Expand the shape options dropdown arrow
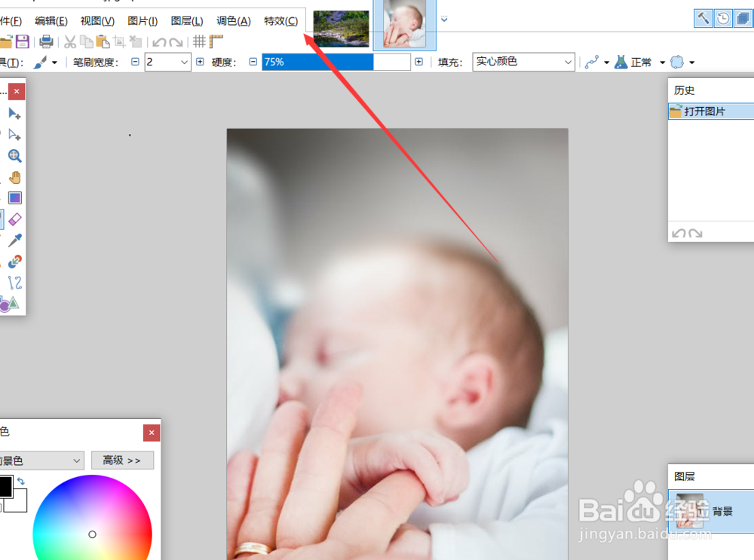 692,63
